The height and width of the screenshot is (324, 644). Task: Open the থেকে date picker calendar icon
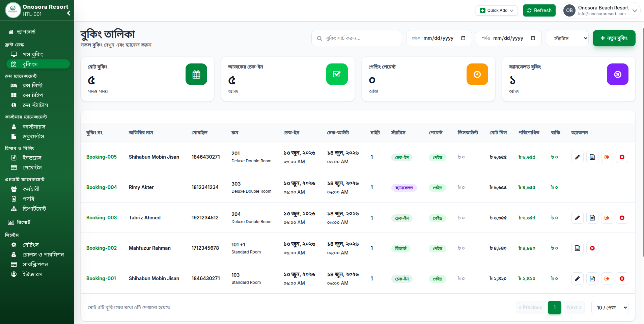pos(463,38)
